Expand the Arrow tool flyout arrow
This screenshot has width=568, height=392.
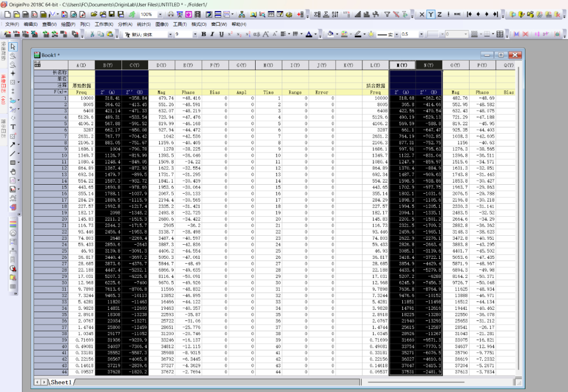pos(18,145)
